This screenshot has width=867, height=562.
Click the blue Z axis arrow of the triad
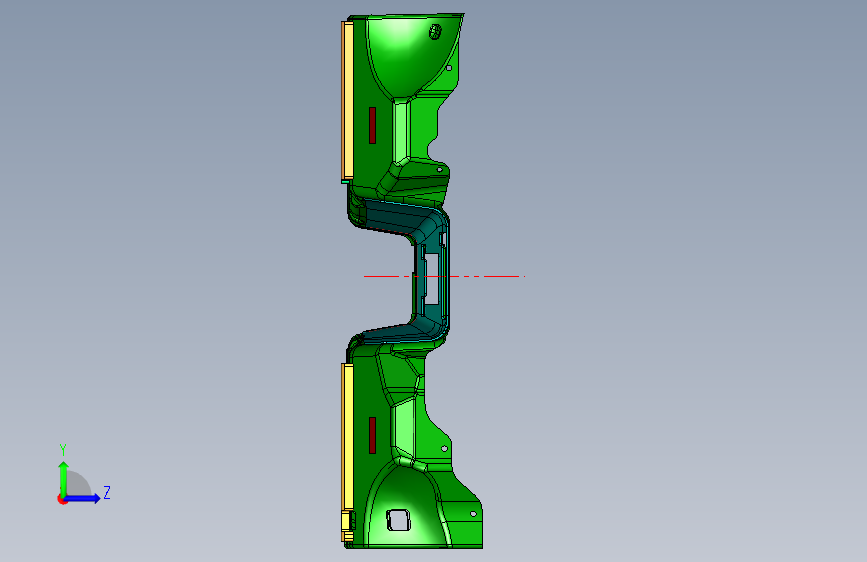point(83,498)
